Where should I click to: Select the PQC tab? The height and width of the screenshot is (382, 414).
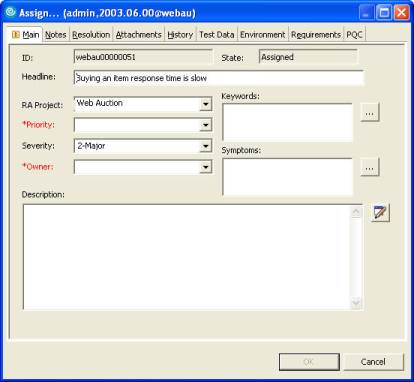click(x=354, y=35)
